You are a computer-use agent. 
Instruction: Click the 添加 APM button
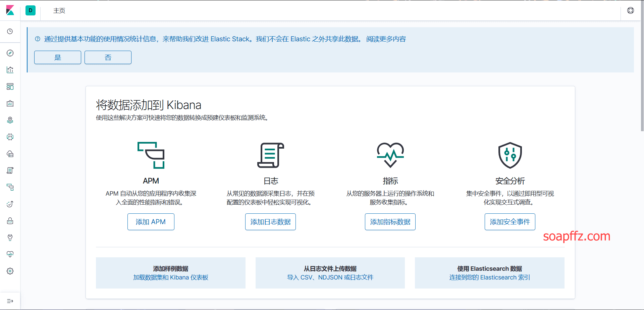tap(151, 222)
